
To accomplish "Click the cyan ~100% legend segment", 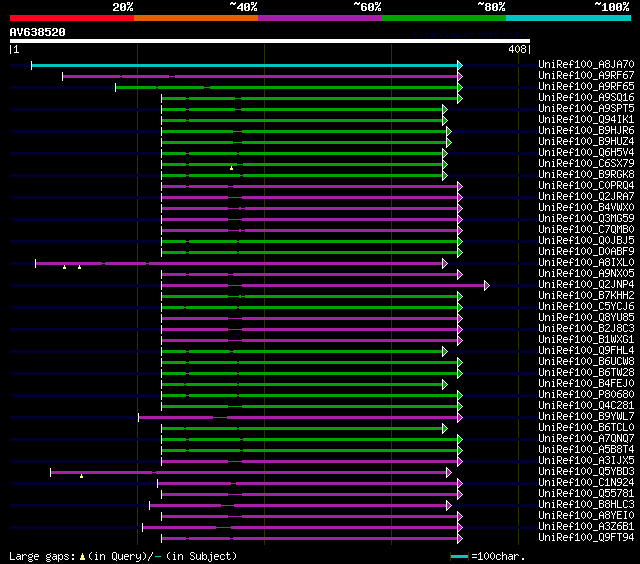I will pos(567,17).
